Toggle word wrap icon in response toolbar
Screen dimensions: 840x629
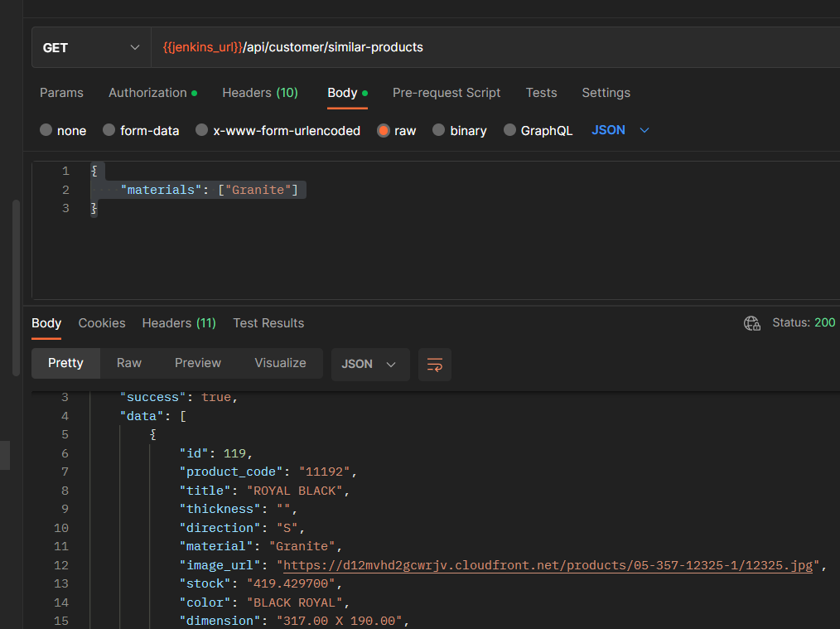coord(434,365)
